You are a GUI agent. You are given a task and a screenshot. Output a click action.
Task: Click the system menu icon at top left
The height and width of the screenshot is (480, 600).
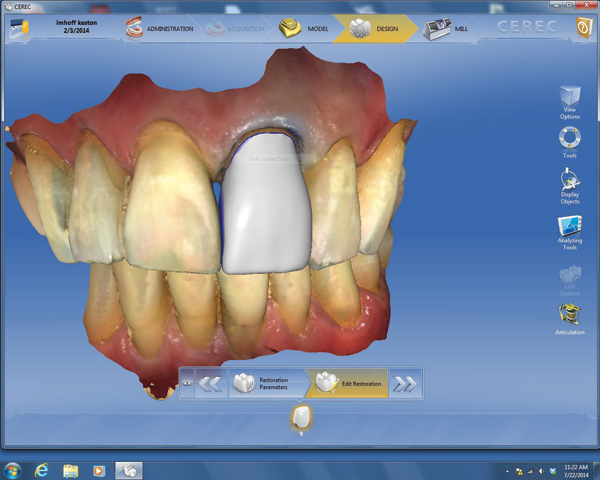pyautogui.click(x=18, y=28)
